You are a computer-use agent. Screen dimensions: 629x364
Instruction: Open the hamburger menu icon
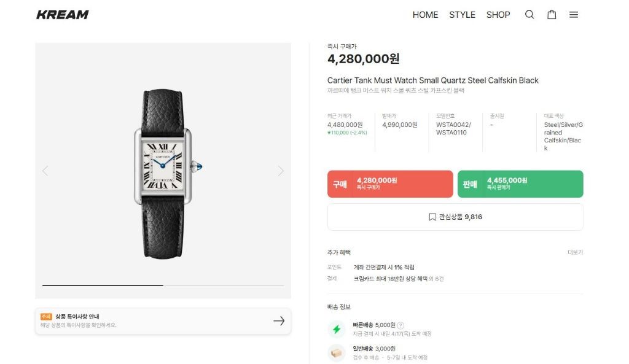click(574, 15)
